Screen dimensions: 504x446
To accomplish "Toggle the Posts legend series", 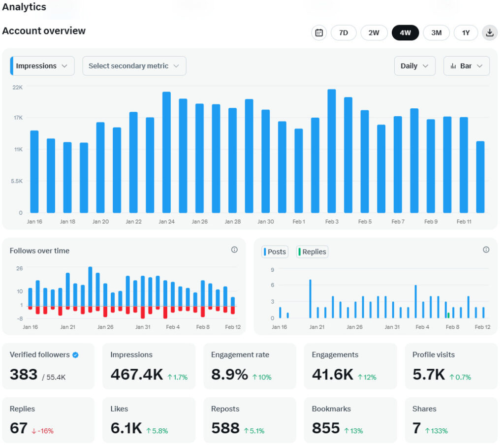I will pyautogui.click(x=275, y=252).
